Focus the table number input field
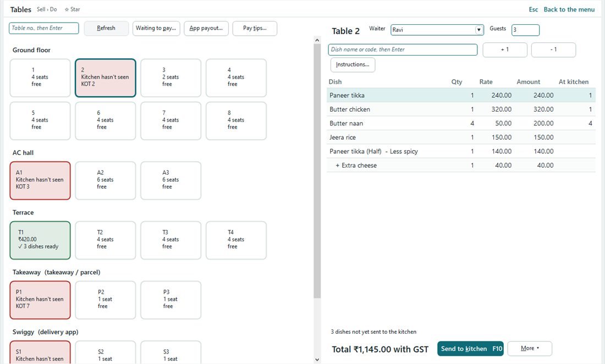 tap(43, 28)
